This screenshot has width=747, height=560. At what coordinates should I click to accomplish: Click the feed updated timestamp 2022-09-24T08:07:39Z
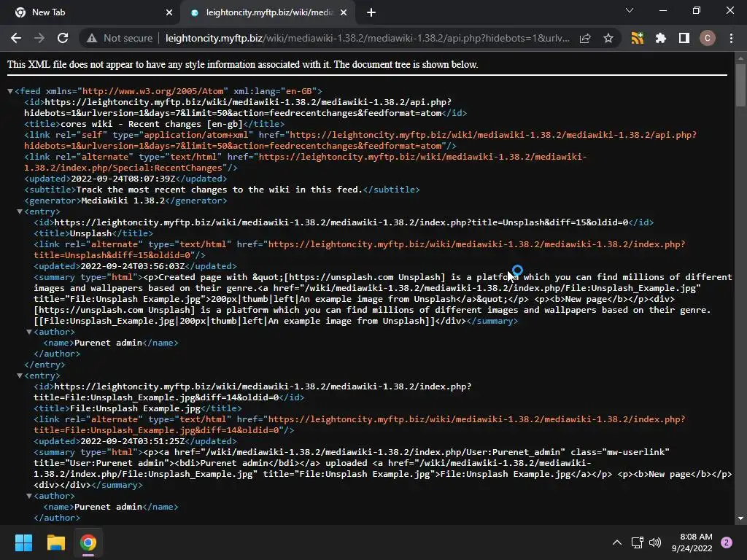click(x=123, y=179)
